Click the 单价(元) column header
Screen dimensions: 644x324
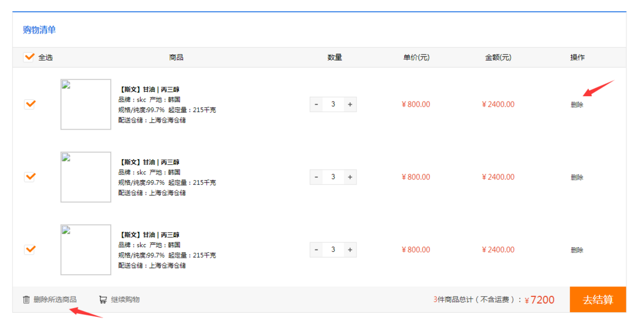pyautogui.click(x=416, y=58)
